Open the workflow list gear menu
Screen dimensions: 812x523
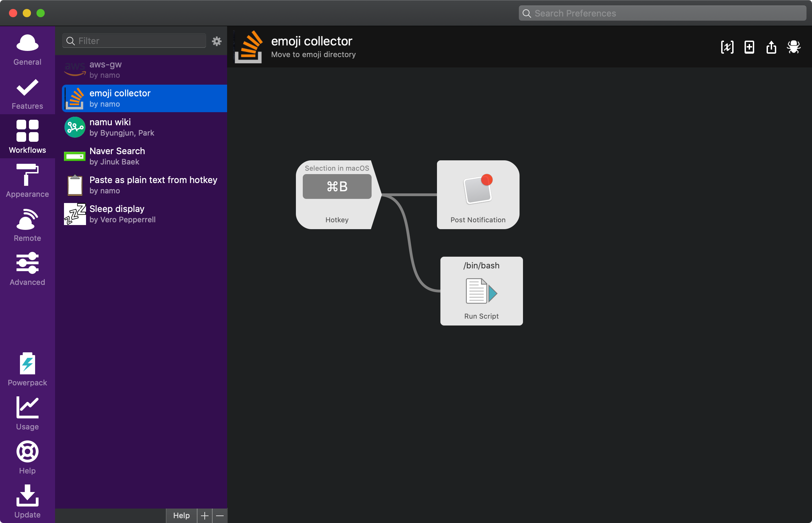[x=216, y=41]
